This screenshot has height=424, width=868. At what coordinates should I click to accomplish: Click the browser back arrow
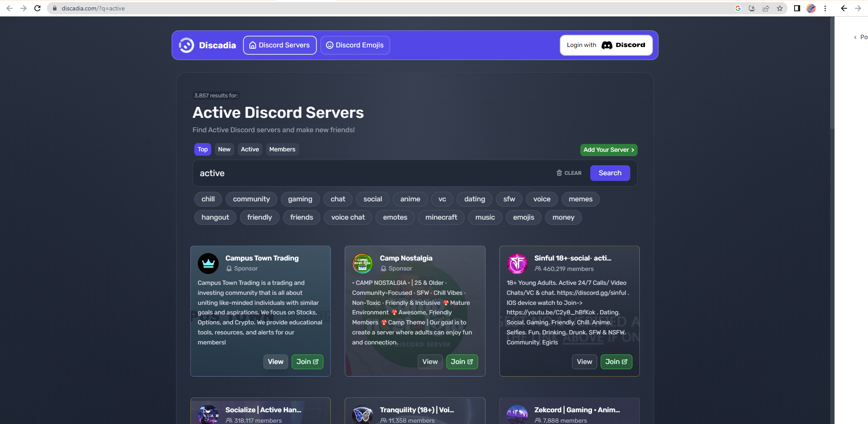(9, 8)
